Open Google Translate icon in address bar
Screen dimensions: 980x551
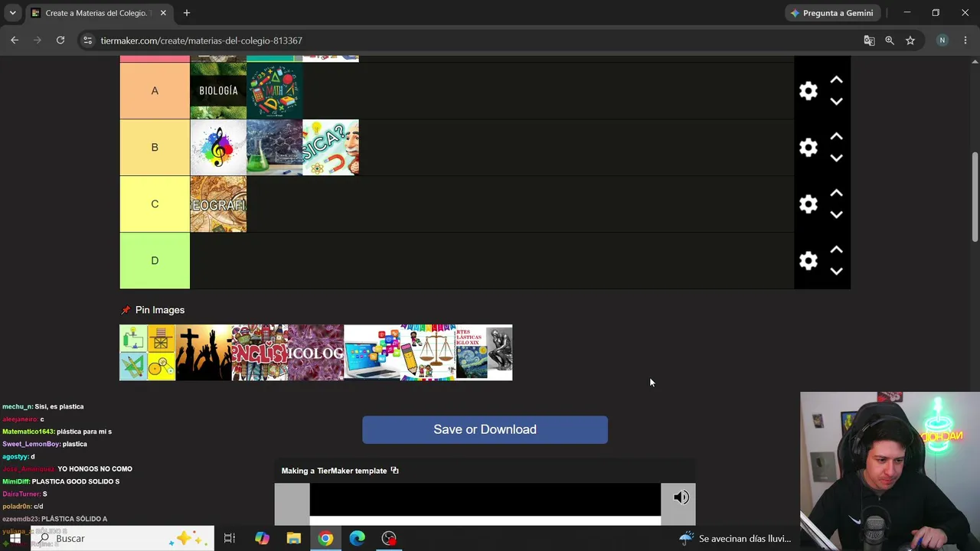pyautogui.click(x=869, y=41)
